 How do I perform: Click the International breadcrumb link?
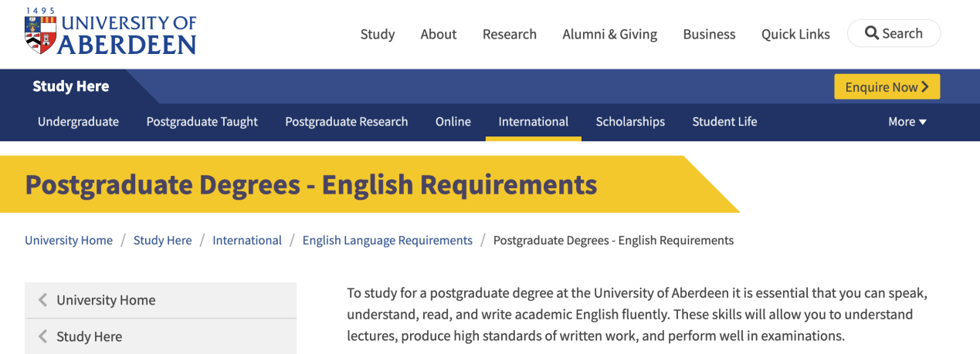point(247,240)
